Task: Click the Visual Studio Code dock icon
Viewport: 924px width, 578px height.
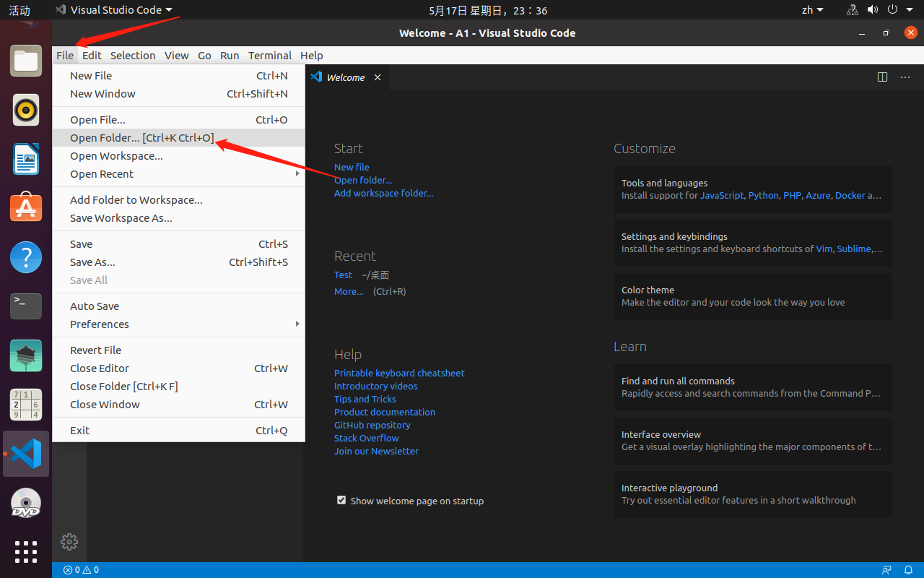Action: click(x=26, y=454)
